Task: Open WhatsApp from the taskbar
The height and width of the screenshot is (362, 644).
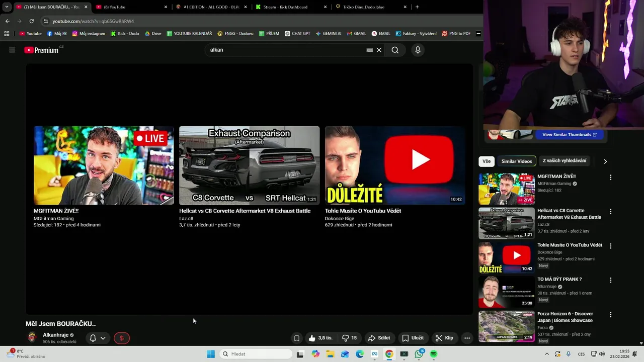Action: (x=419, y=354)
